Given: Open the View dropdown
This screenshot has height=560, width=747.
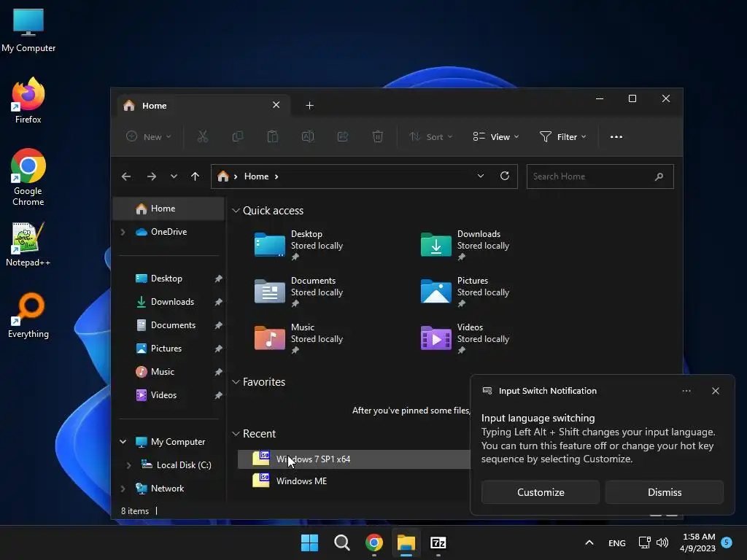Looking at the screenshot, I should 496,136.
